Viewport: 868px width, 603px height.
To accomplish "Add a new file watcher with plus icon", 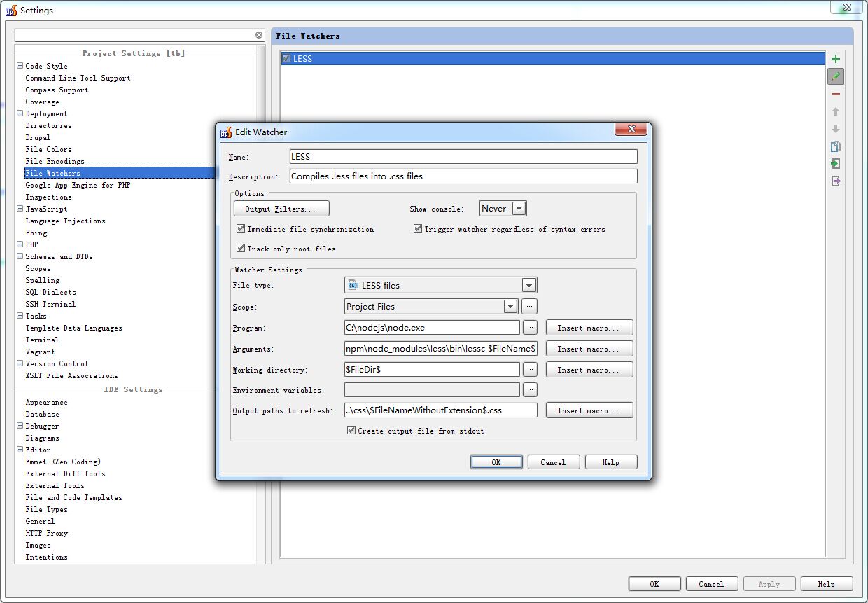I will [x=836, y=59].
